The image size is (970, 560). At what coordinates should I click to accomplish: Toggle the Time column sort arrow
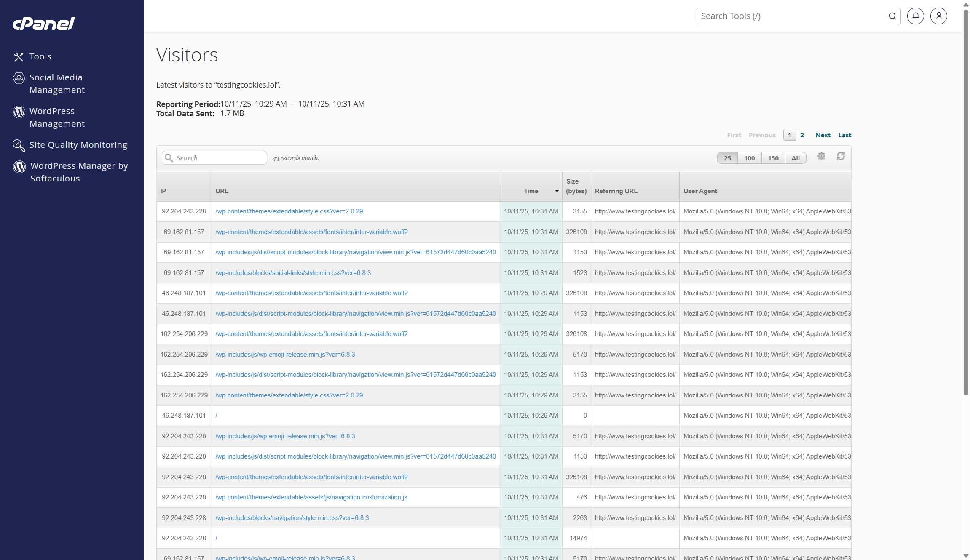click(557, 191)
